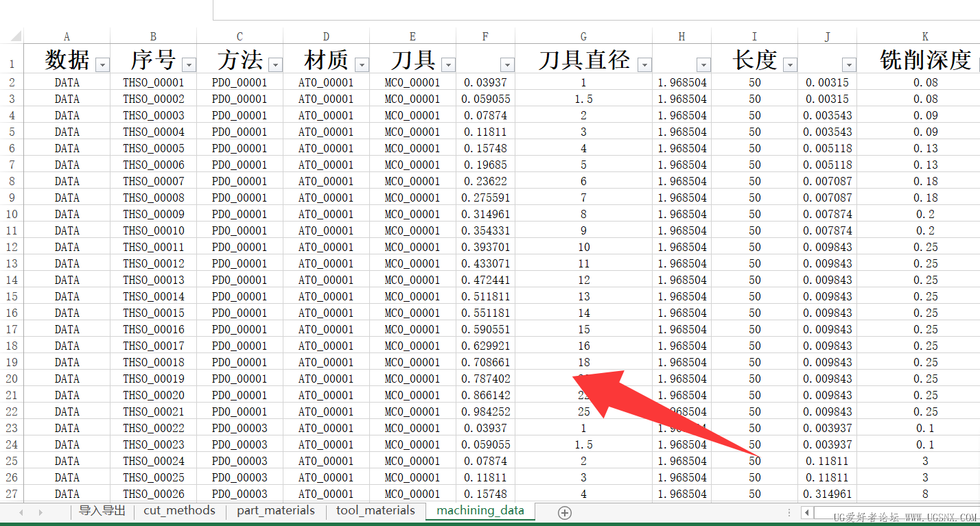Select column E header

(412, 36)
